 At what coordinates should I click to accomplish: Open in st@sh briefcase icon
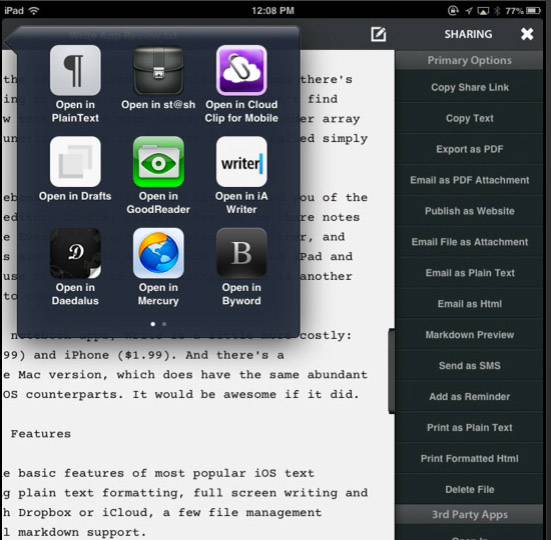point(158,70)
